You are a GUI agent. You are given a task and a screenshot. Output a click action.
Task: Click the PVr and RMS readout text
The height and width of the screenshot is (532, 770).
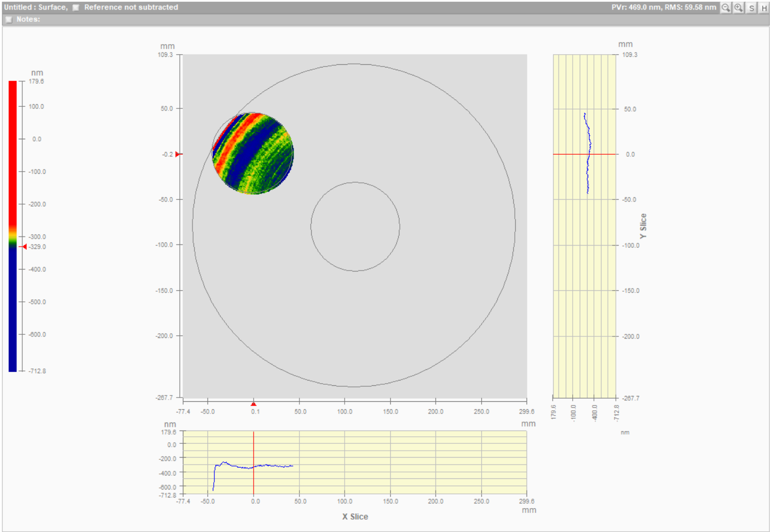663,7
